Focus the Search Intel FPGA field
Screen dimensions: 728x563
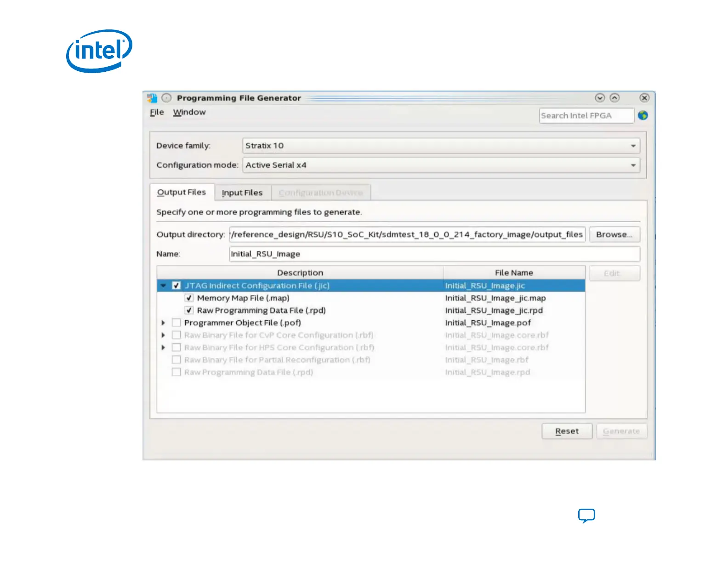click(x=586, y=116)
